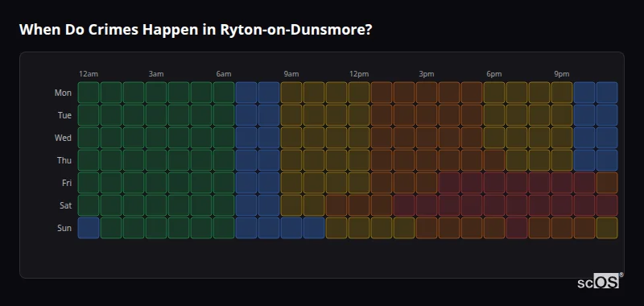The height and width of the screenshot is (306, 644).
Task: Choose the Friday 12pm yellow cell
Action: 359,183
